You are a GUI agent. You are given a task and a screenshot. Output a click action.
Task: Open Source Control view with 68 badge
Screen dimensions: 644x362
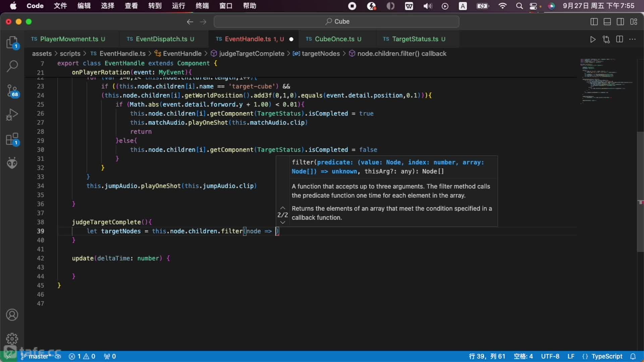12,90
